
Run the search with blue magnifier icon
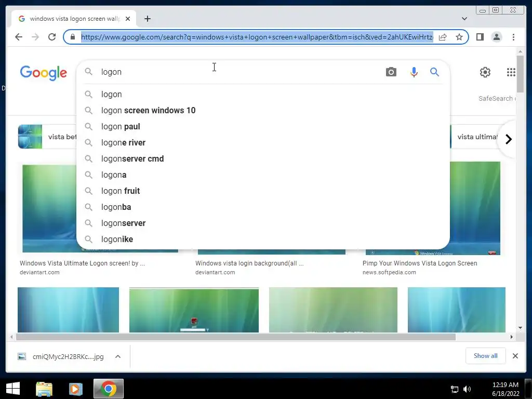coord(435,72)
